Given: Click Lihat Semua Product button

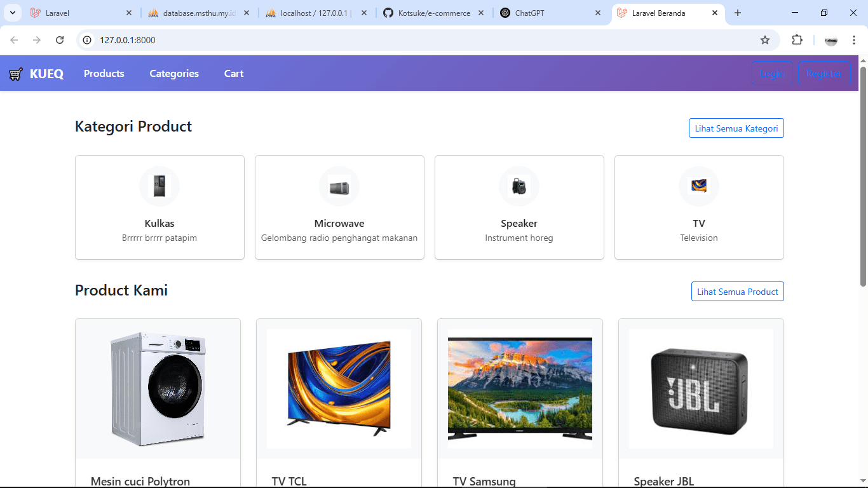Looking at the screenshot, I should coord(738,292).
